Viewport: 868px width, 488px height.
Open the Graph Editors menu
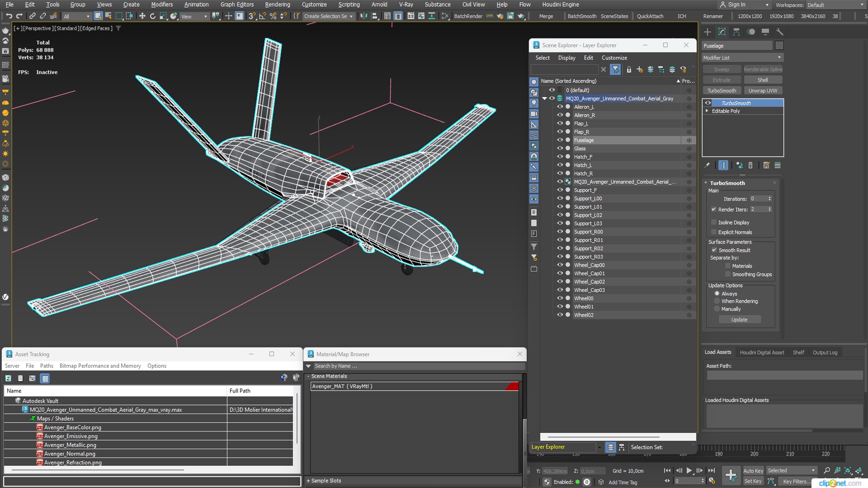pos(237,5)
